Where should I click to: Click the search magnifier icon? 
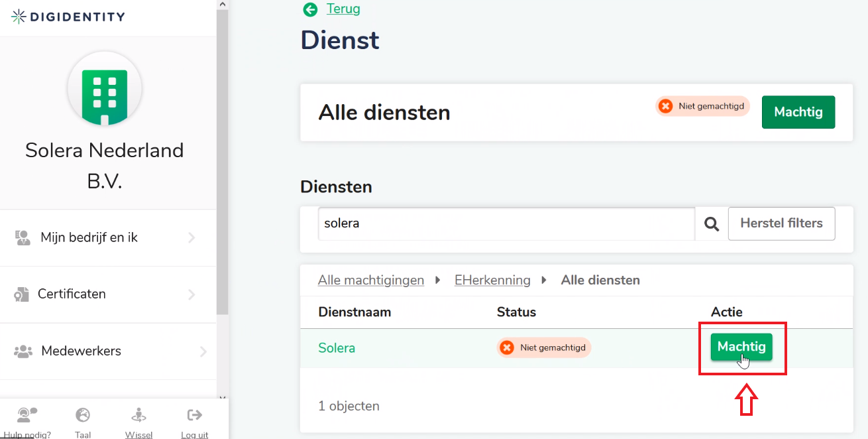click(x=712, y=224)
